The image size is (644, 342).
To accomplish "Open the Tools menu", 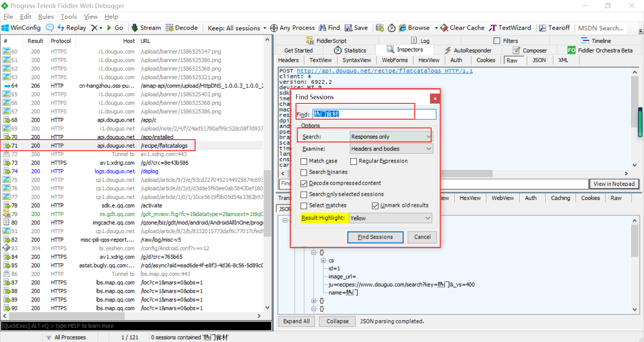I will pyautogui.click(x=69, y=16).
